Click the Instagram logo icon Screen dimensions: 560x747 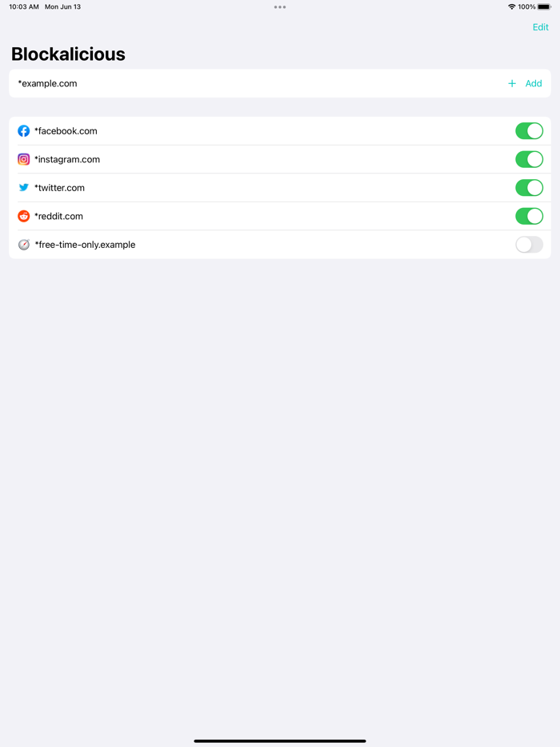point(24,159)
